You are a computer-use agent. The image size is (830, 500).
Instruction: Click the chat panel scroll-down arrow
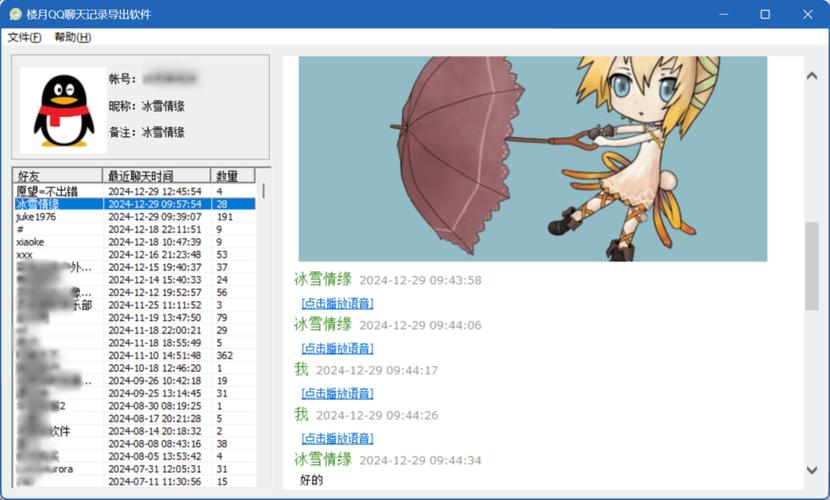pos(811,470)
